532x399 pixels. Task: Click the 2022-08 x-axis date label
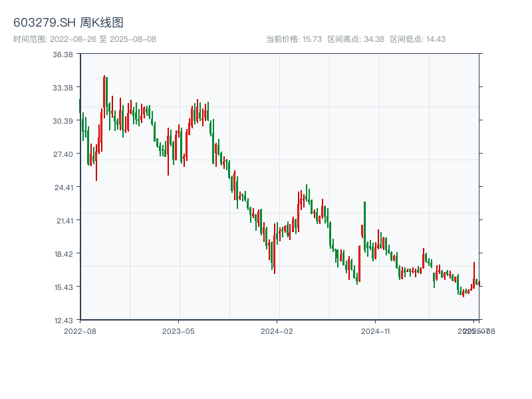[80, 331]
